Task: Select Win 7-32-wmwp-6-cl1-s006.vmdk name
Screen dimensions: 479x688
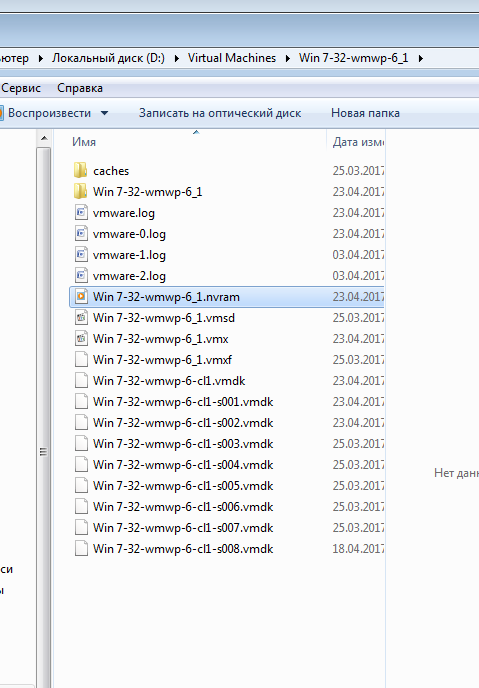Action: [183, 508]
